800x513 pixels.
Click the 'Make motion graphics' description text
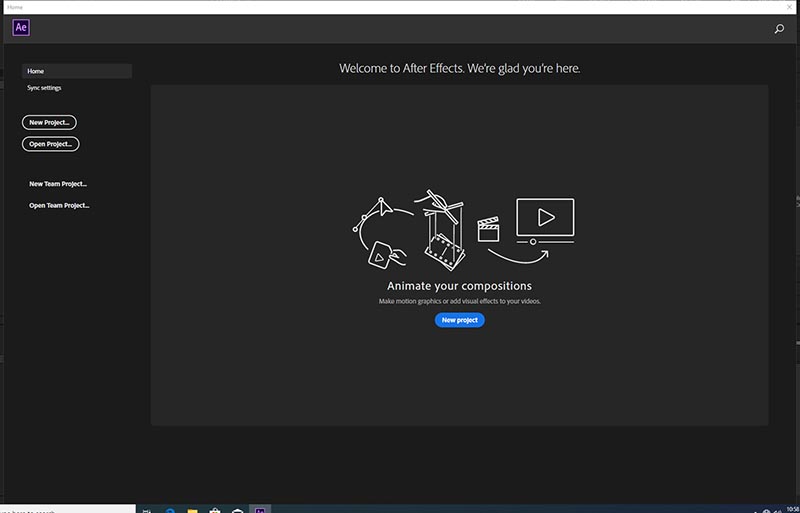(460, 301)
